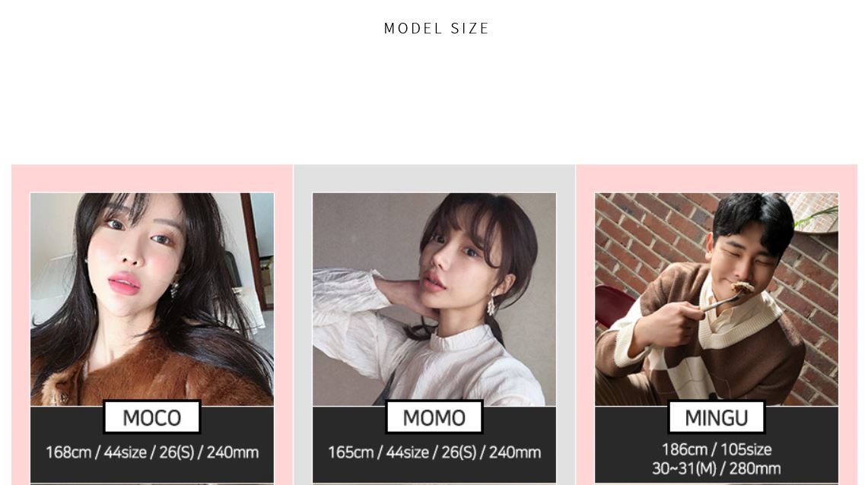The height and width of the screenshot is (485, 868).
Task: Open the MOMO model photo
Action: pyautogui.click(x=434, y=300)
